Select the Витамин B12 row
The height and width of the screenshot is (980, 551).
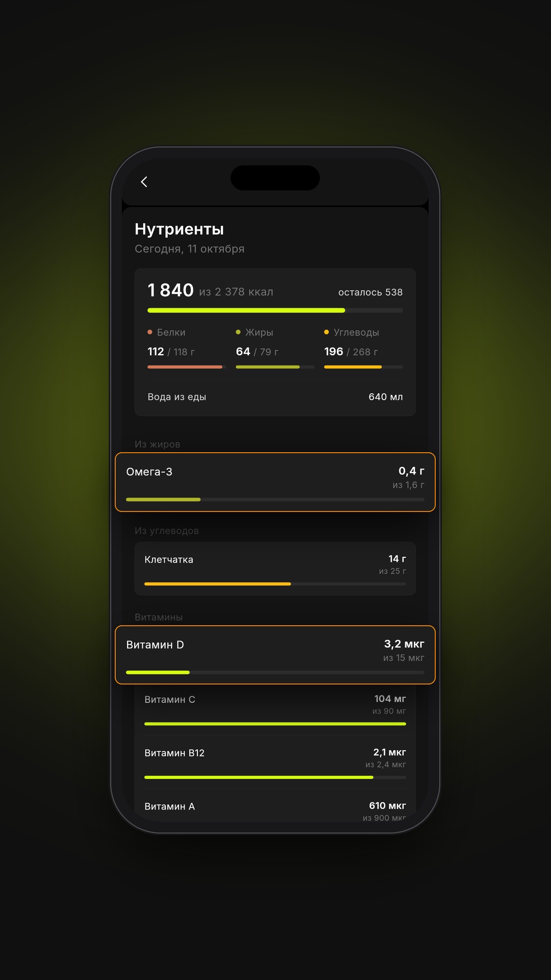coord(275,763)
